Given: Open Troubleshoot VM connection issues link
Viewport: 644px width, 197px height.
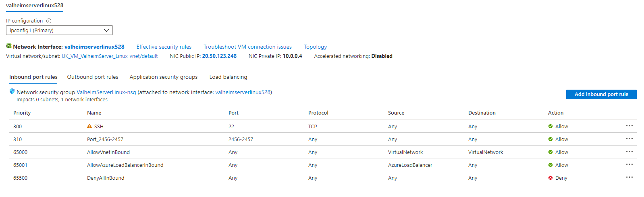Looking at the screenshot, I should pos(247,47).
